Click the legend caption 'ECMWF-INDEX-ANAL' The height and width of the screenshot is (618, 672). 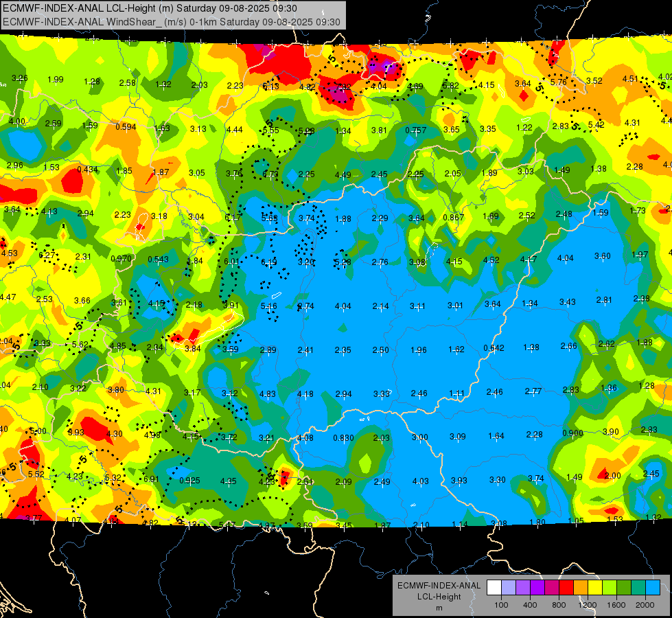click(x=439, y=586)
